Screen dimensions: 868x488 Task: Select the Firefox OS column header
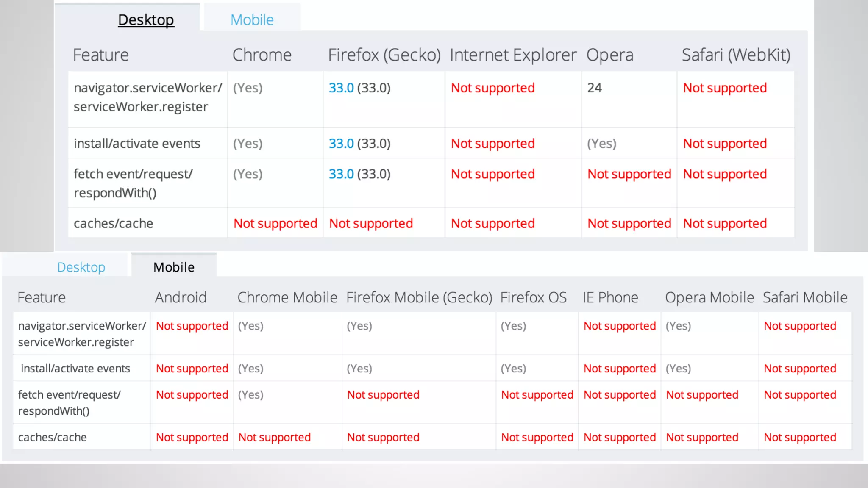(x=533, y=298)
